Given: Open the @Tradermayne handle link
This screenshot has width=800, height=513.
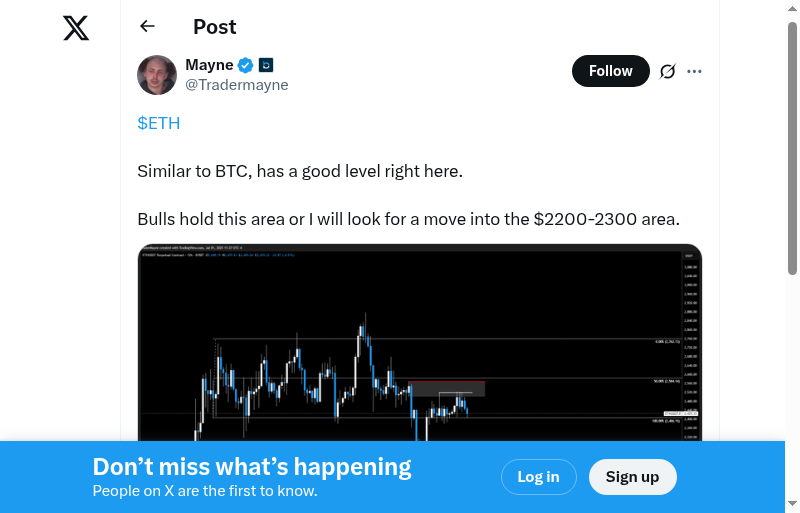Looking at the screenshot, I should click(x=237, y=85).
